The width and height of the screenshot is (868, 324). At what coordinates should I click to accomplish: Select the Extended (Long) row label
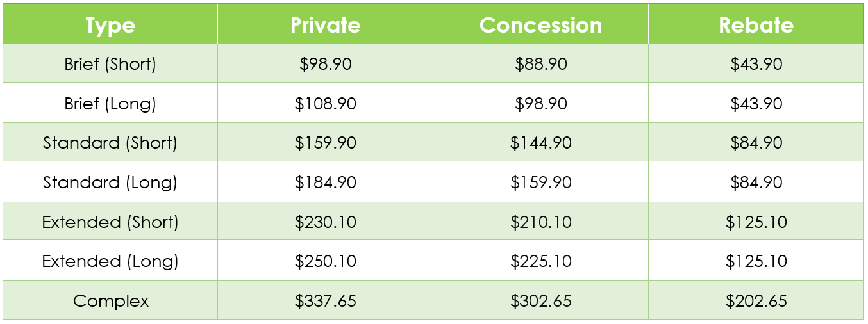point(110,261)
